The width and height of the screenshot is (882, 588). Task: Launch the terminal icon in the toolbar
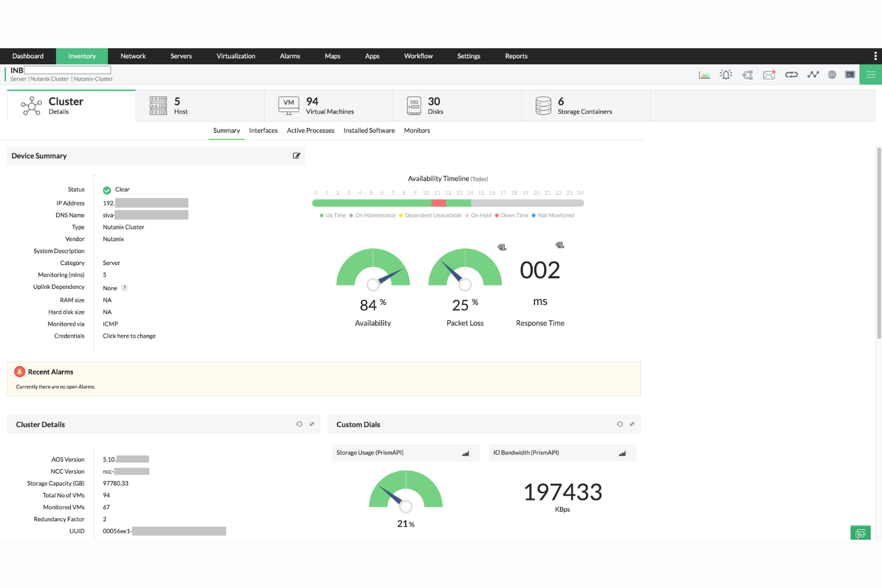point(850,74)
